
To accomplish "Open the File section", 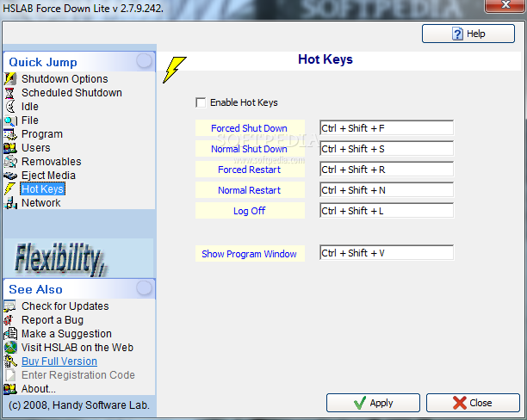I will click(30, 120).
